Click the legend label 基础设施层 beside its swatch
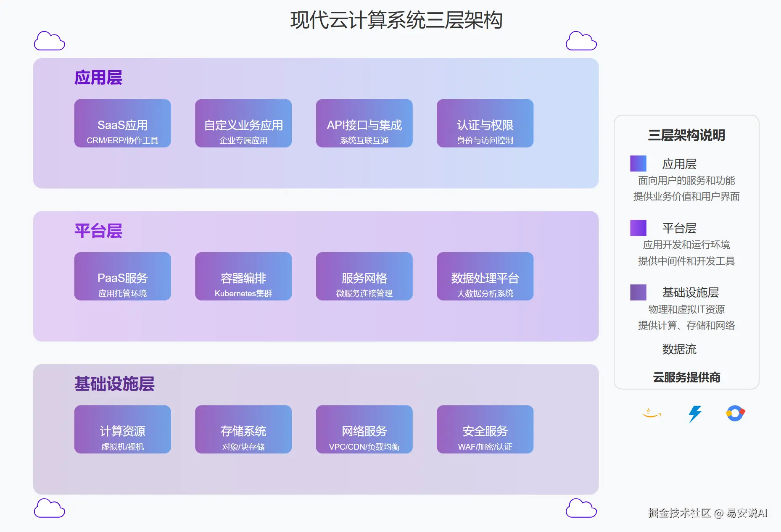The height and width of the screenshot is (532, 781). [691, 292]
